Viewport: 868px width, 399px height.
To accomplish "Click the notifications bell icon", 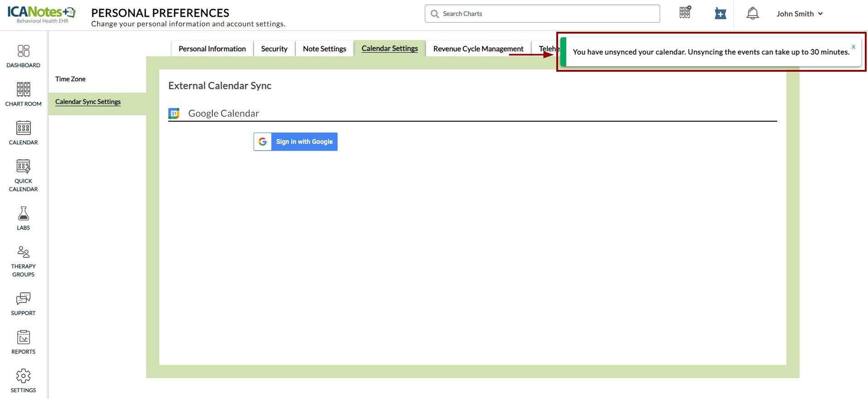I will 752,14.
